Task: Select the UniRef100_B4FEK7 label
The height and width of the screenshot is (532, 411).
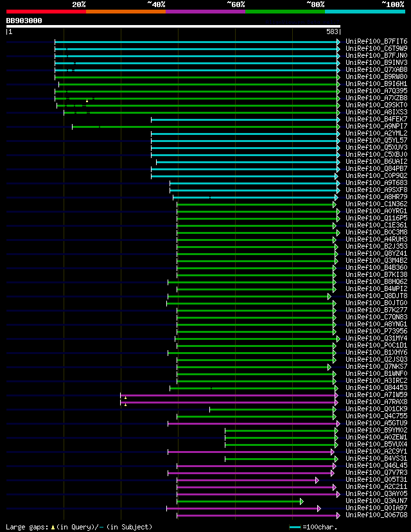Action: [376, 120]
